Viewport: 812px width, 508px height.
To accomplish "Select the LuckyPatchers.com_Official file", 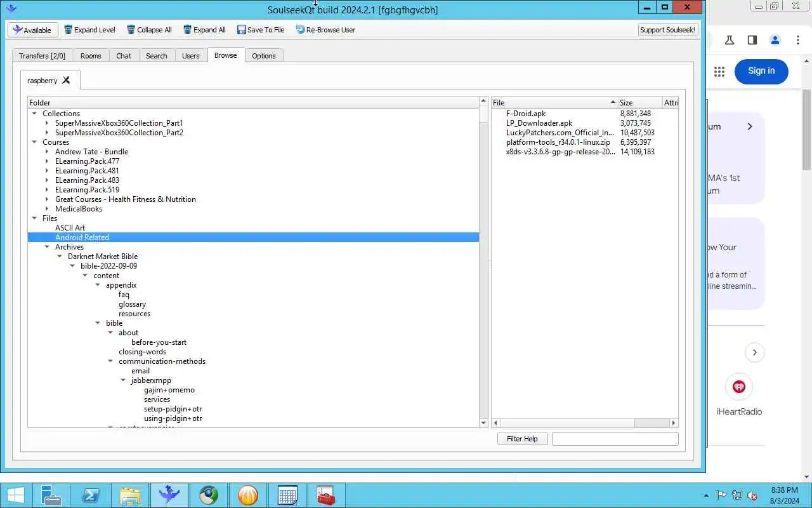I will click(560, 133).
